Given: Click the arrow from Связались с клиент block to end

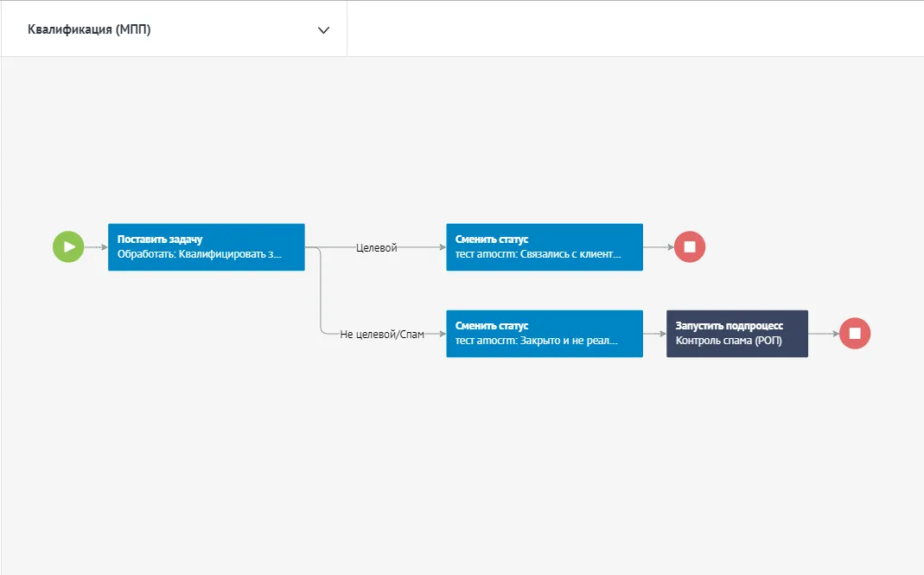Looking at the screenshot, I should [x=658, y=247].
